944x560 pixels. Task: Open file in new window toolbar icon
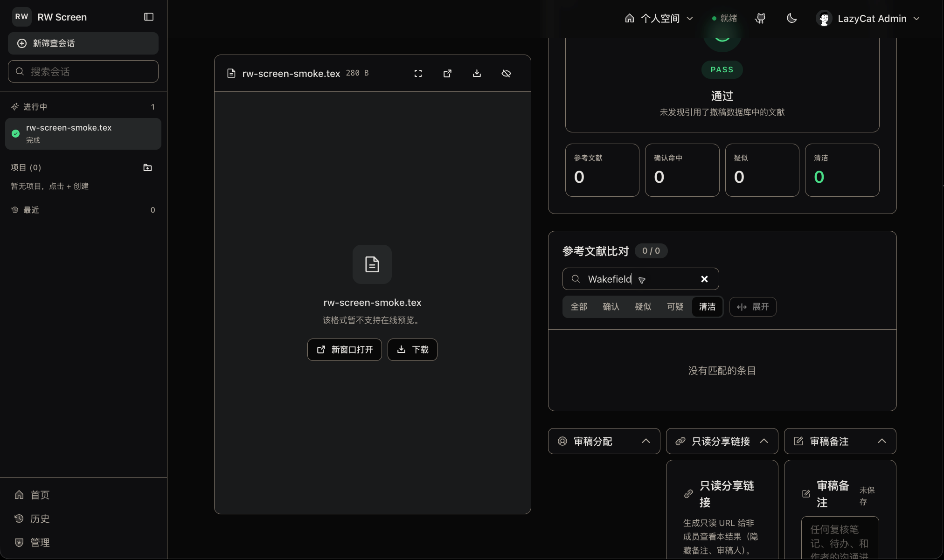(447, 73)
